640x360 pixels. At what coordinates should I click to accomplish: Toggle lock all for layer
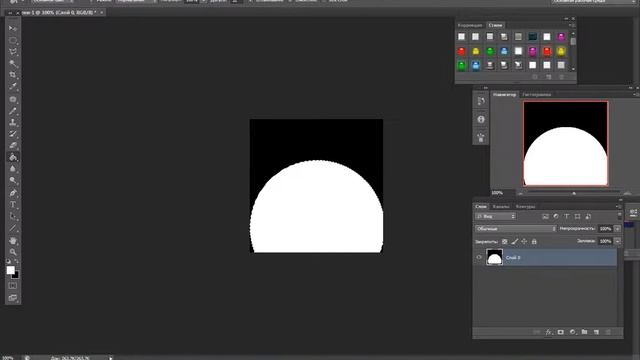(x=534, y=242)
